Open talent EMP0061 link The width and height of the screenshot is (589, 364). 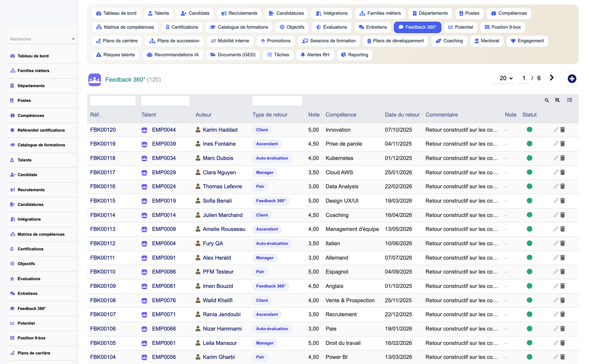tap(164, 343)
